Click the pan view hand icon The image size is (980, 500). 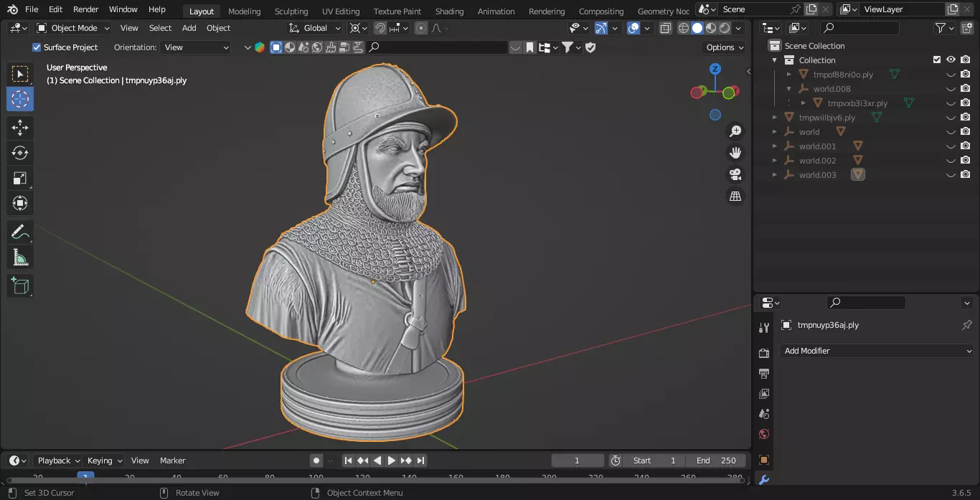pos(735,153)
